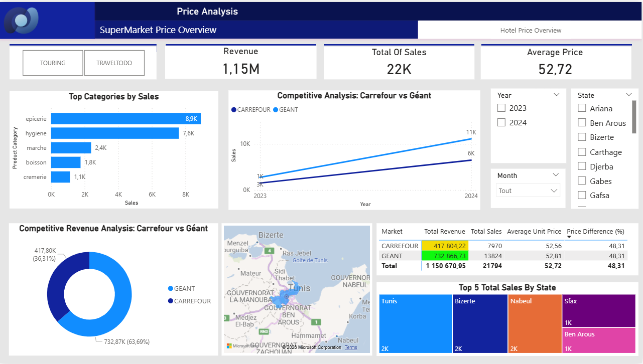This screenshot has height=364, width=643.
Task: Collapse the Month slicer chevron
Action: coord(556,175)
